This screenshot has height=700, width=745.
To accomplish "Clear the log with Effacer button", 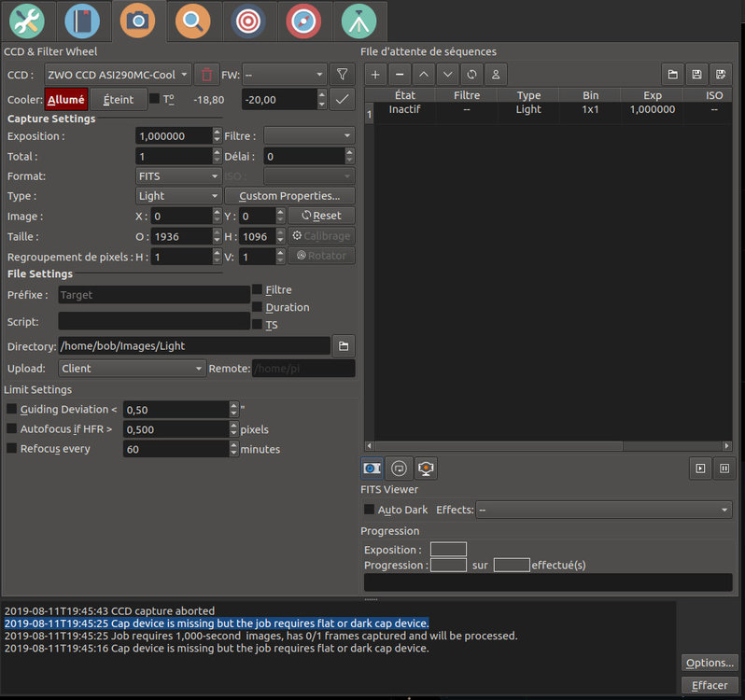I will click(x=710, y=685).
